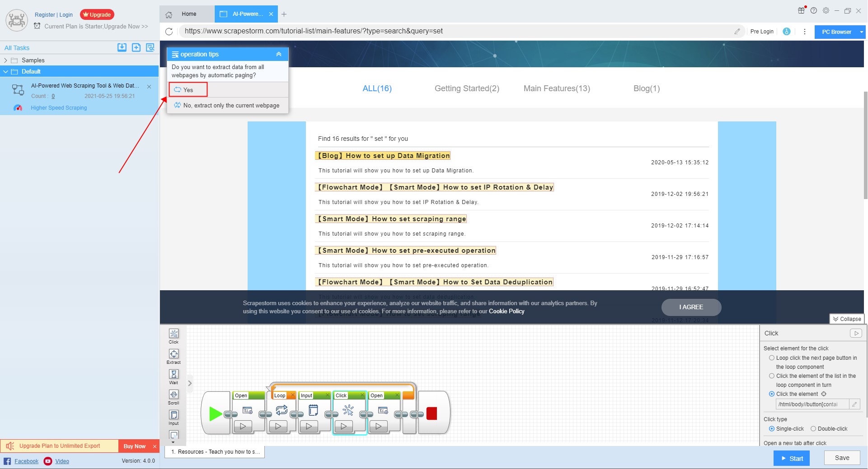Switch to the Blog(1) tab

coord(647,88)
